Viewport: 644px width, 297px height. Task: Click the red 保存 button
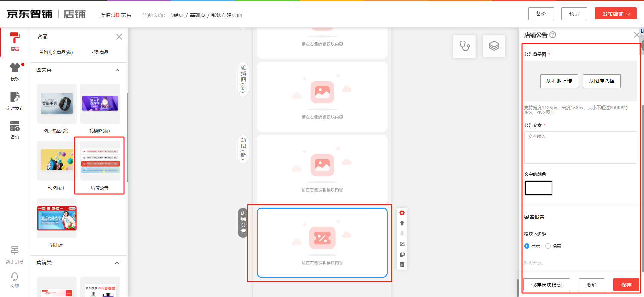coord(626,285)
